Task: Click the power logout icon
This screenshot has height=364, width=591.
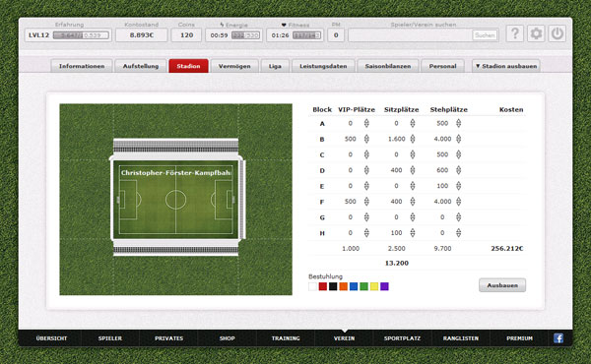Action: (x=558, y=33)
